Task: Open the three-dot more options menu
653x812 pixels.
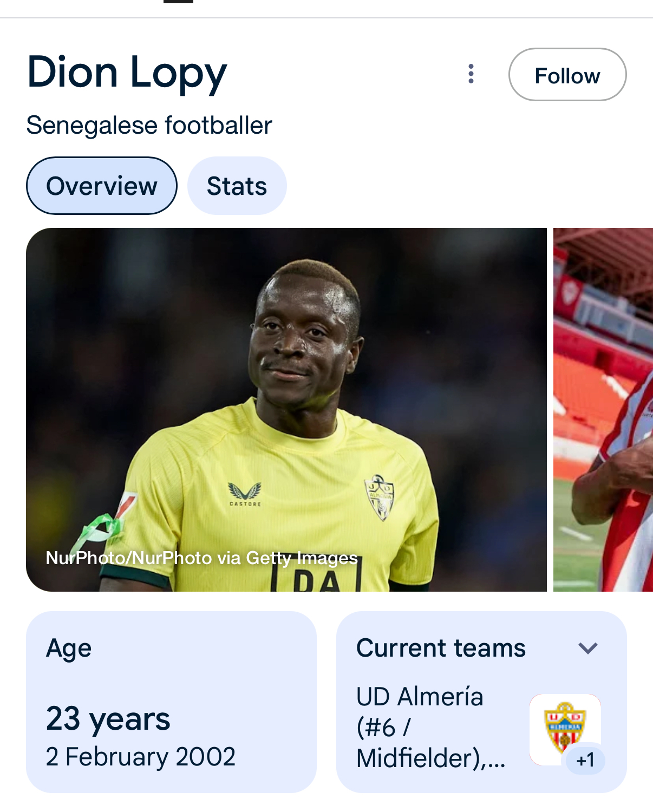Action: point(471,74)
